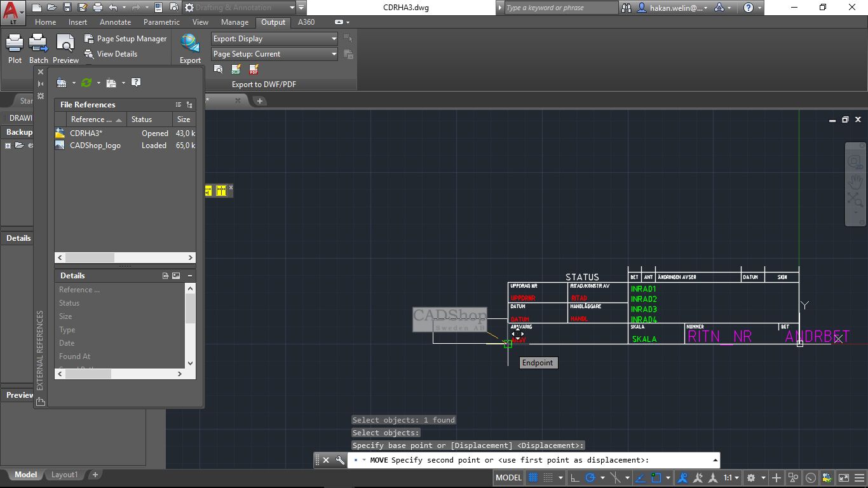Sort by the Status column header
This screenshot has height=488, width=868.
[x=149, y=119]
